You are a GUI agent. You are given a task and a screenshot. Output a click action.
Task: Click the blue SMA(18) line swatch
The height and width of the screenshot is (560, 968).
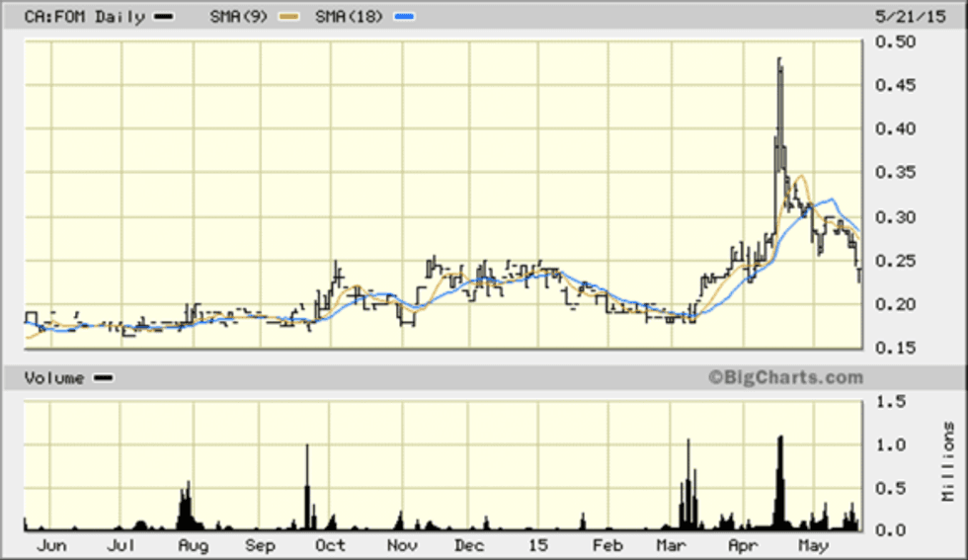pos(406,17)
